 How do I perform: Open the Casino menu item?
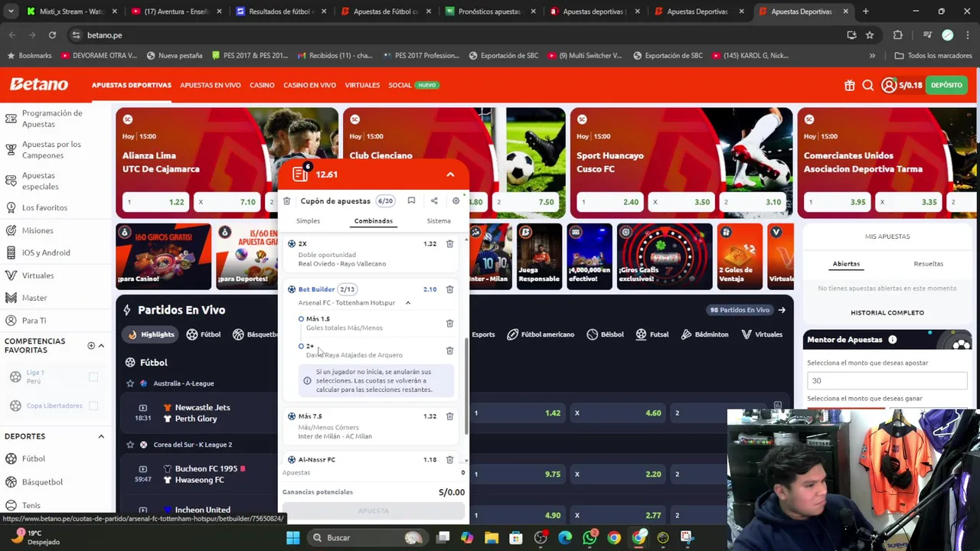pos(262,85)
